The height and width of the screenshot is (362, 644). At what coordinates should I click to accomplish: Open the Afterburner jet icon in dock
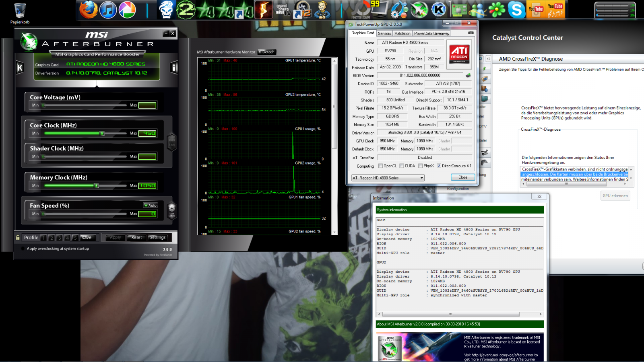419,10
